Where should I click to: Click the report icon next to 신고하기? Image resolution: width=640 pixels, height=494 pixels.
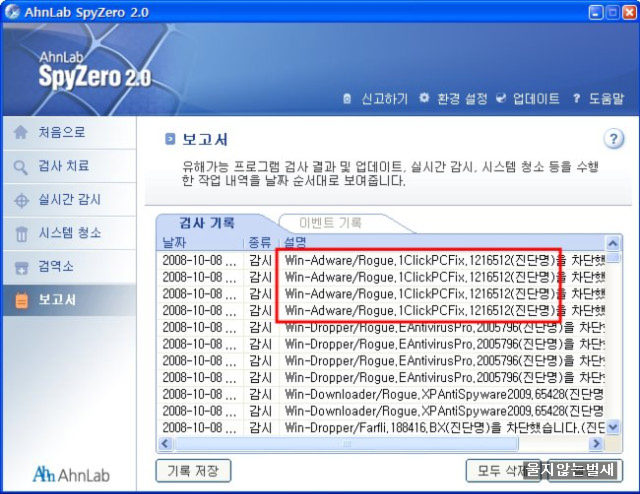(347, 98)
